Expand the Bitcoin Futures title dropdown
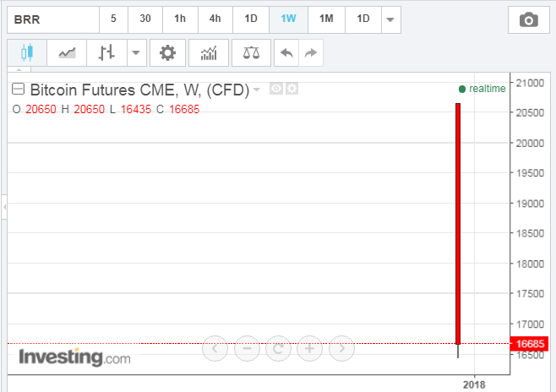The image size is (556, 392). pyautogui.click(x=257, y=89)
